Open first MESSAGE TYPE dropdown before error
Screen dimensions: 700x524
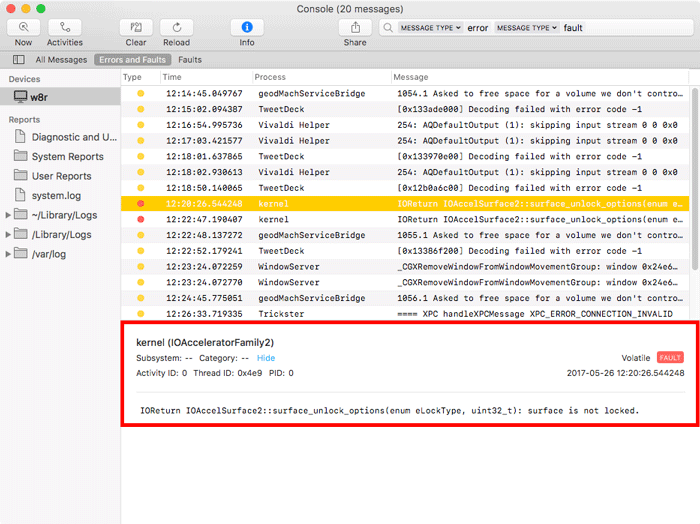pyautogui.click(x=430, y=28)
